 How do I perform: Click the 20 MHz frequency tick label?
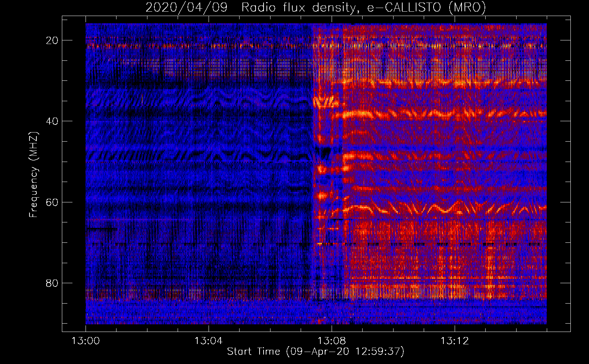tap(52, 40)
